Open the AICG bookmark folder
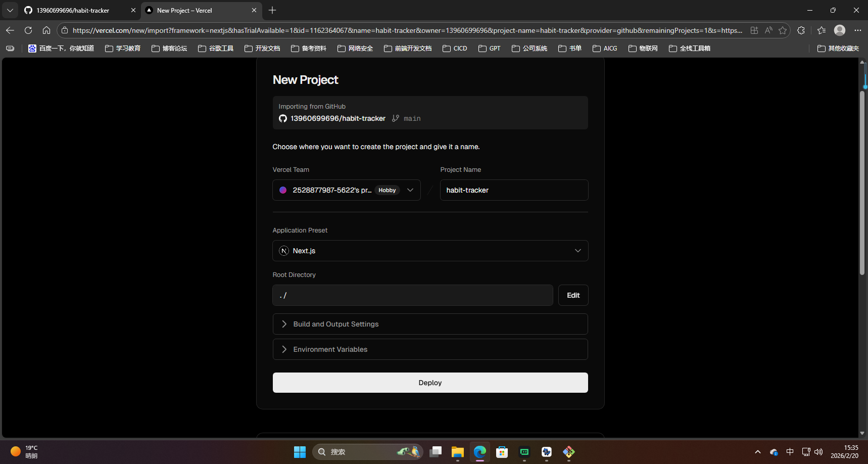The height and width of the screenshot is (464, 868). click(x=605, y=49)
